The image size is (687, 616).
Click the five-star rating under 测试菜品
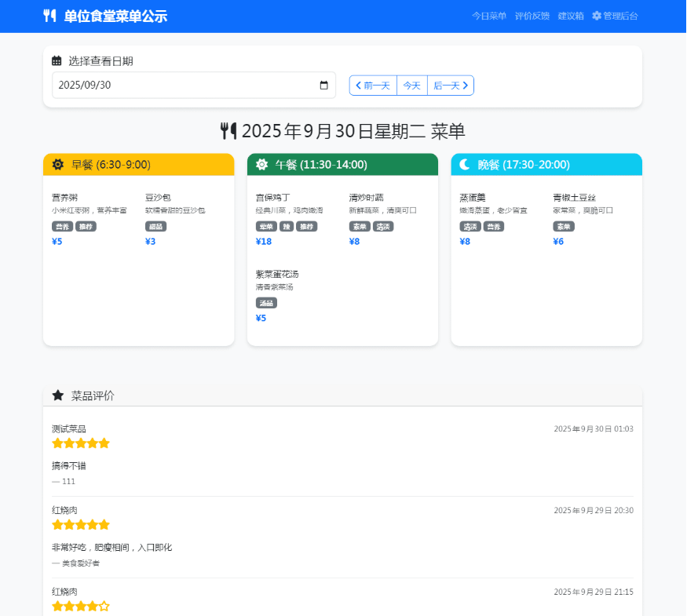click(x=81, y=443)
